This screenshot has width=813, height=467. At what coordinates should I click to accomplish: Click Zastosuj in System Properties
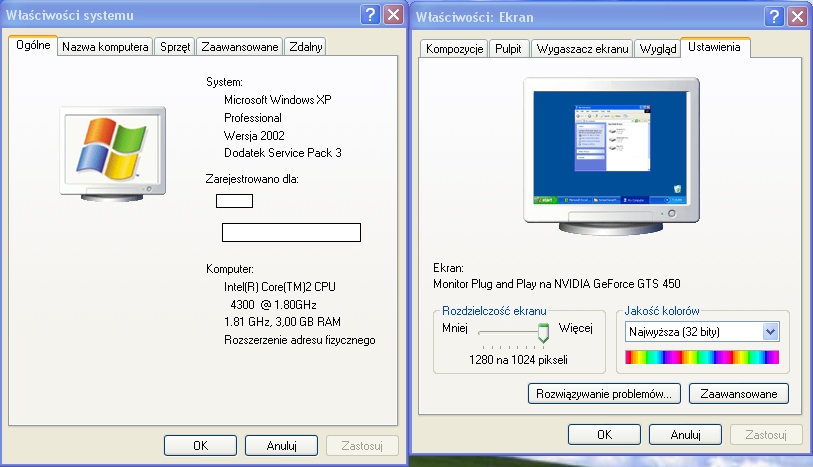coord(362,446)
